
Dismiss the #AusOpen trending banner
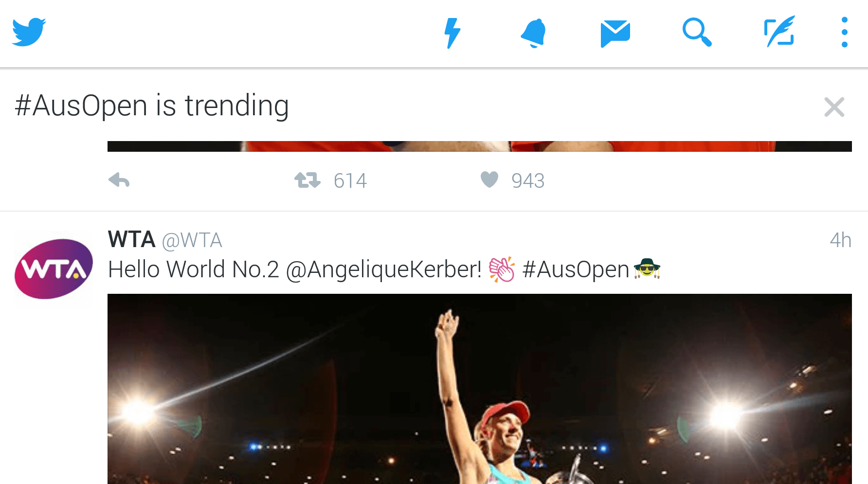(x=834, y=107)
